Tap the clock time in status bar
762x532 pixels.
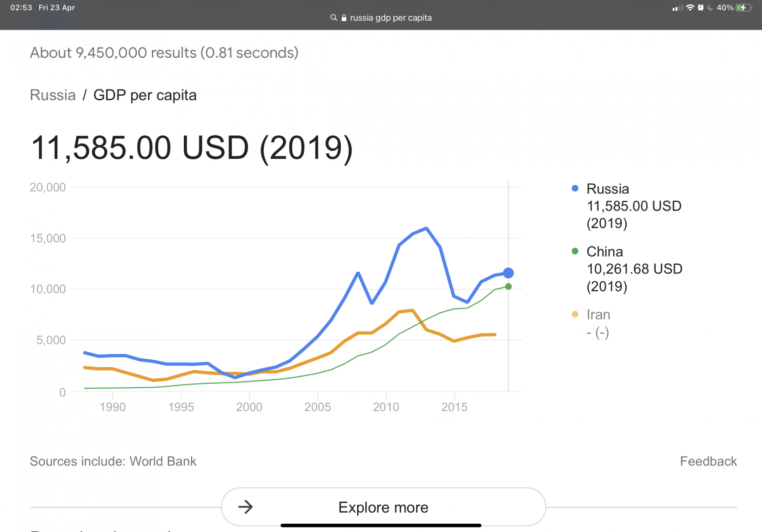21,7
